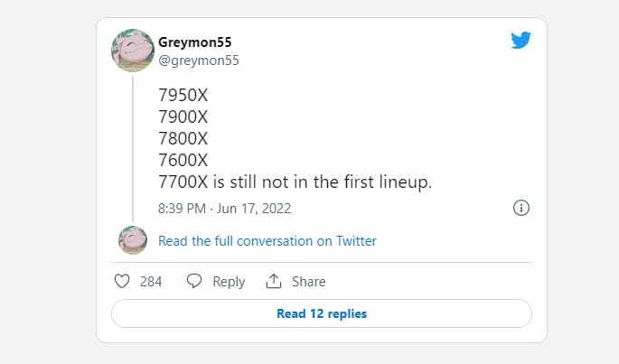This screenshot has width=619, height=364.
Task: Click the Twitter bird logo
Action: pyautogui.click(x=521, y=41)
